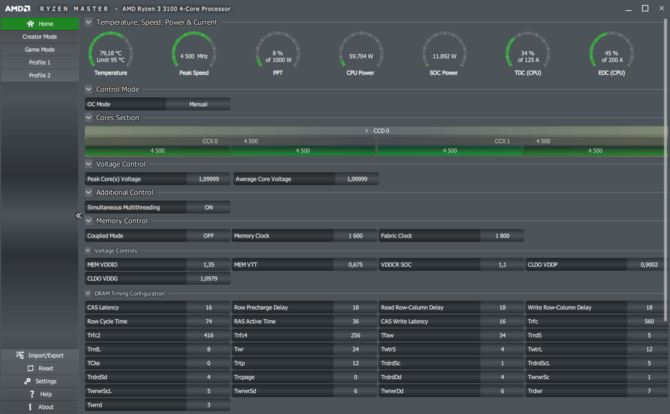Click the Reset icon in the sidebar
The width and height of the screenshot is (670, 414).
tap(30, 368)
